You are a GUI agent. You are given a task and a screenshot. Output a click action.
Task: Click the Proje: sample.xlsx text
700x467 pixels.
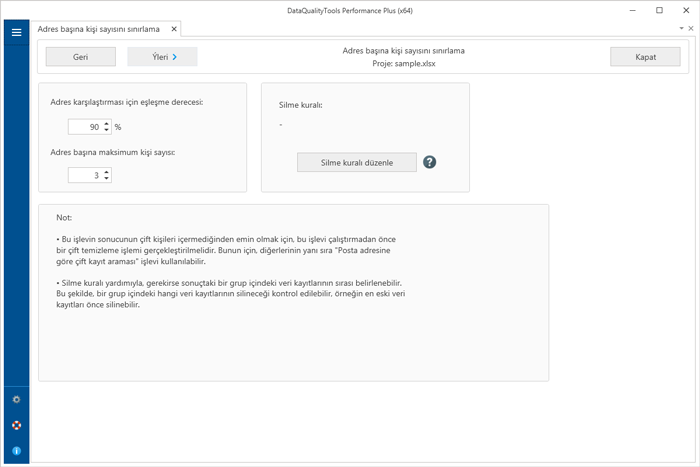404,63
